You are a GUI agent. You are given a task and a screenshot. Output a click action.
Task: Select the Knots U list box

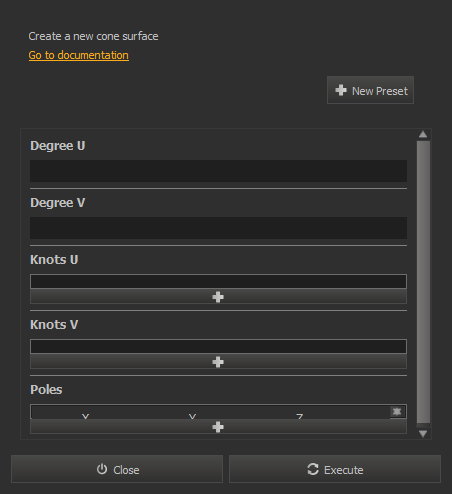218,281
